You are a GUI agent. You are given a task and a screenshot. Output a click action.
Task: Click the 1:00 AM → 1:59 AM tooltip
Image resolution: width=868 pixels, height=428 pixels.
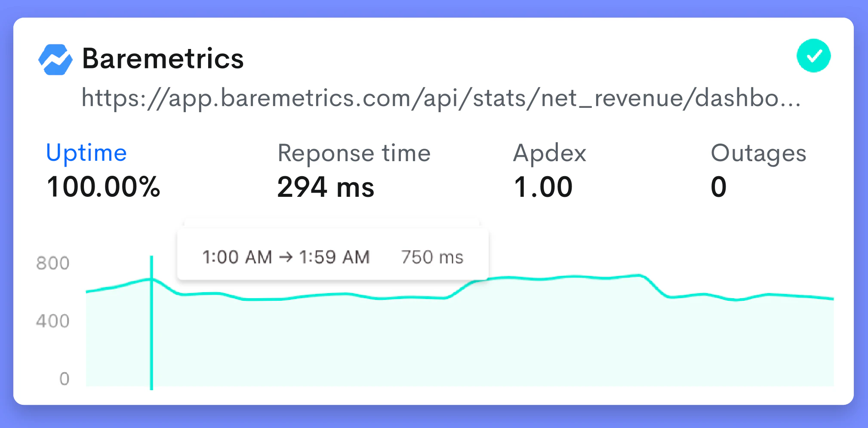pos(332,254)
